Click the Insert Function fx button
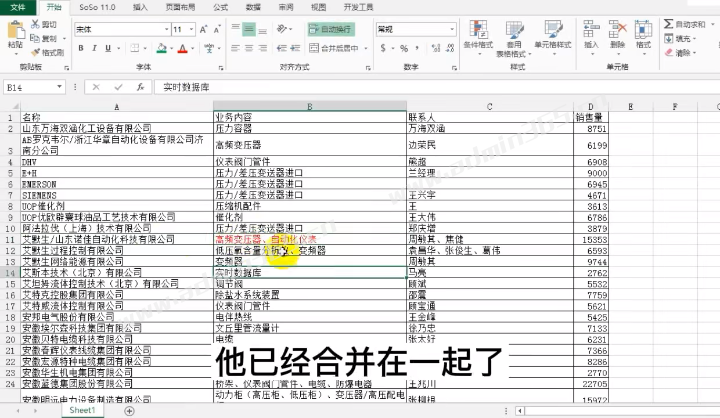This screenshot has width=720, height=418. point(140,87)
